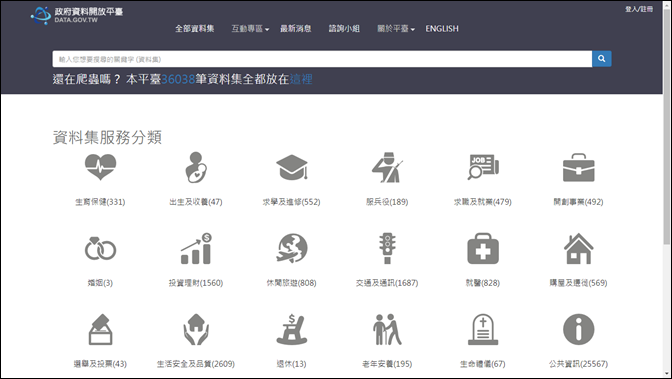The height and width of the screenshot is (379, 672).
Task: Click the 休閒旅遊(808) text label
Action: 291,283
